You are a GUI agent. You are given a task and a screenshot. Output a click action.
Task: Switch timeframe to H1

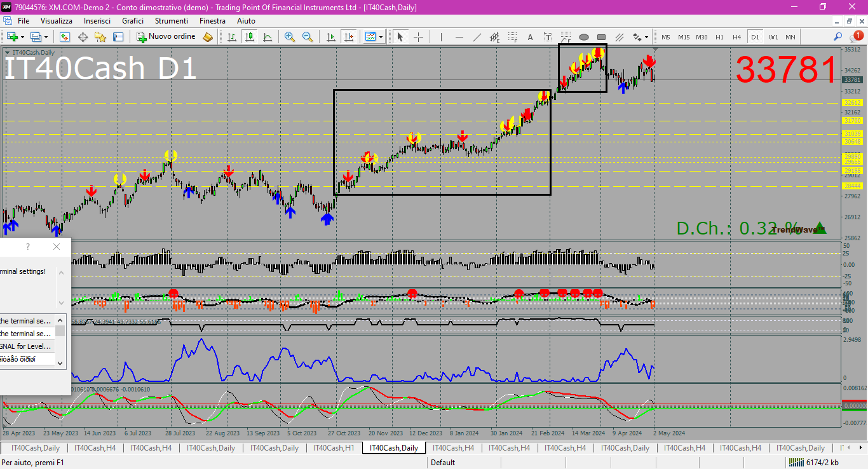(719, 37)
